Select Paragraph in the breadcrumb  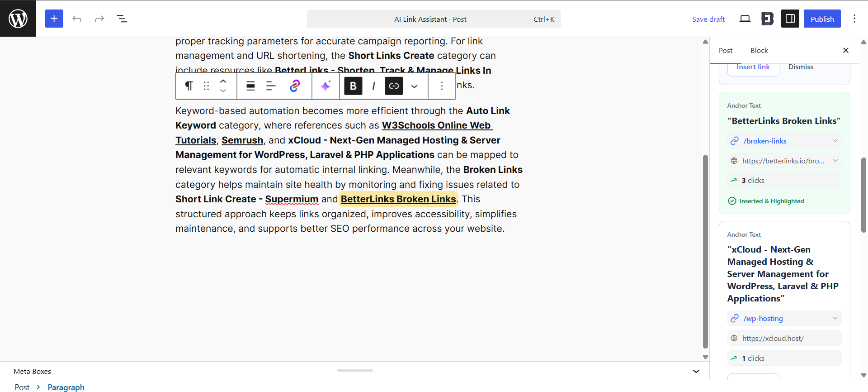66,387
